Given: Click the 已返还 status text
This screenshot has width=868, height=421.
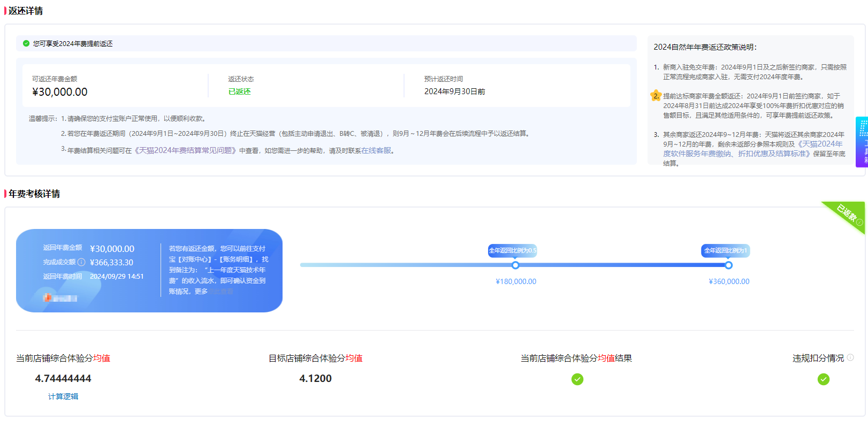Looking at the screenshot, I should point(239,91).
